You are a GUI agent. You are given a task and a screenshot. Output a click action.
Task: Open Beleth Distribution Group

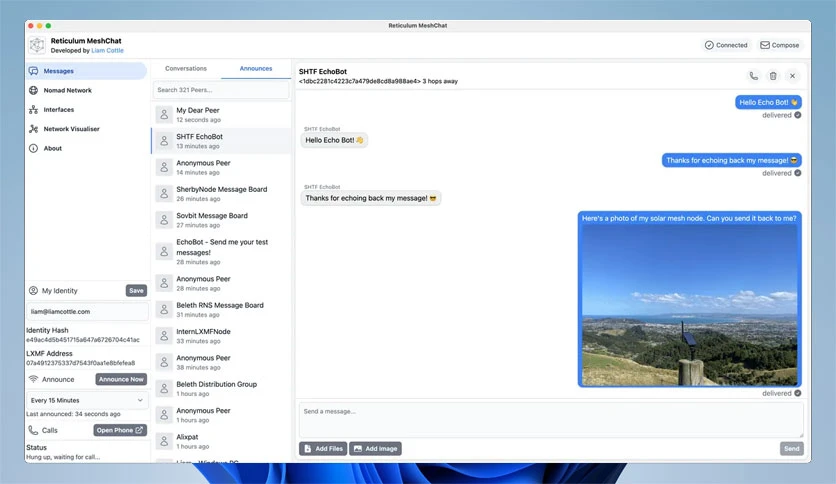click(x=221, y=389)
